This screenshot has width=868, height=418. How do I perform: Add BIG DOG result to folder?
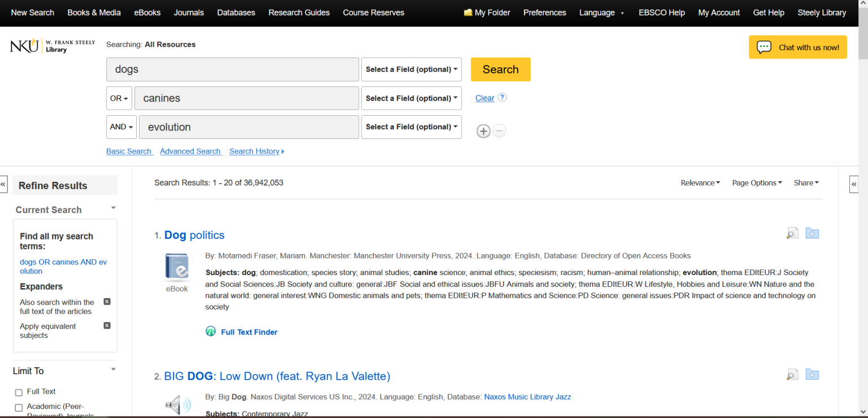coord(812,375)
